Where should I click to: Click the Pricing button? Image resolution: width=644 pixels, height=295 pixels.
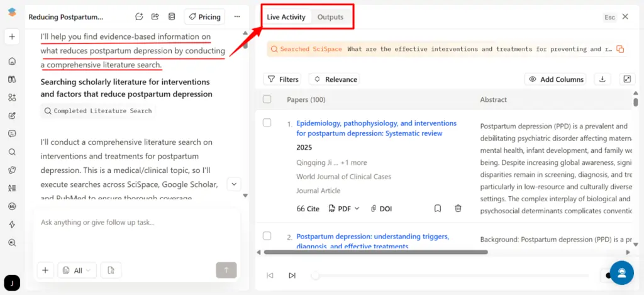(x=204, y=17)
